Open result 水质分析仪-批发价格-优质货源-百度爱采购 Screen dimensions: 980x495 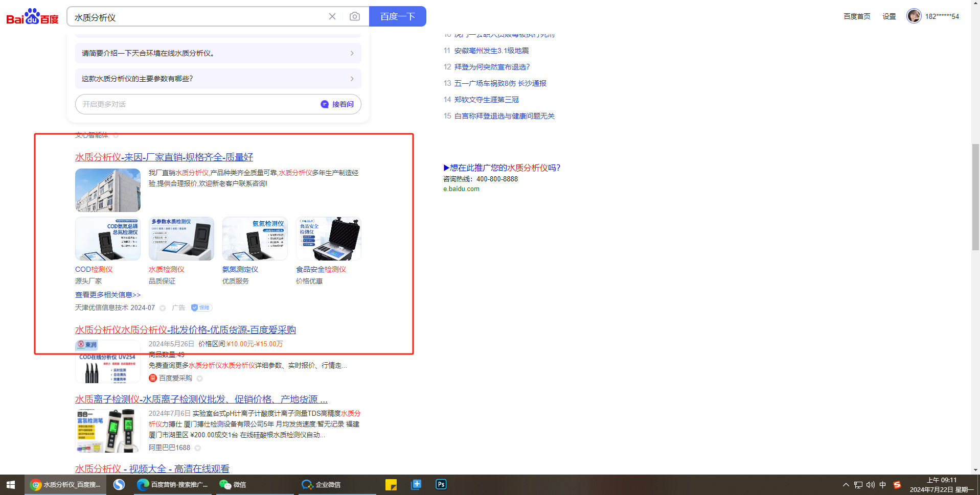point(186,330)
